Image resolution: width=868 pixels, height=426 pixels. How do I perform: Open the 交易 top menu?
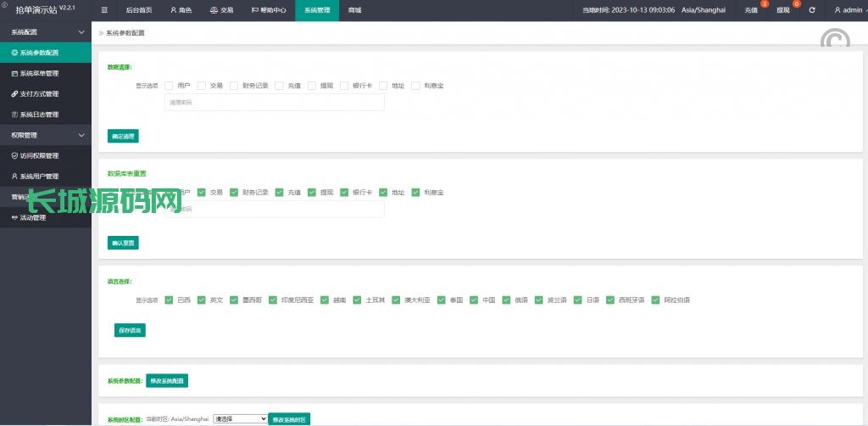pyautogui.click(x=221, y=10)
